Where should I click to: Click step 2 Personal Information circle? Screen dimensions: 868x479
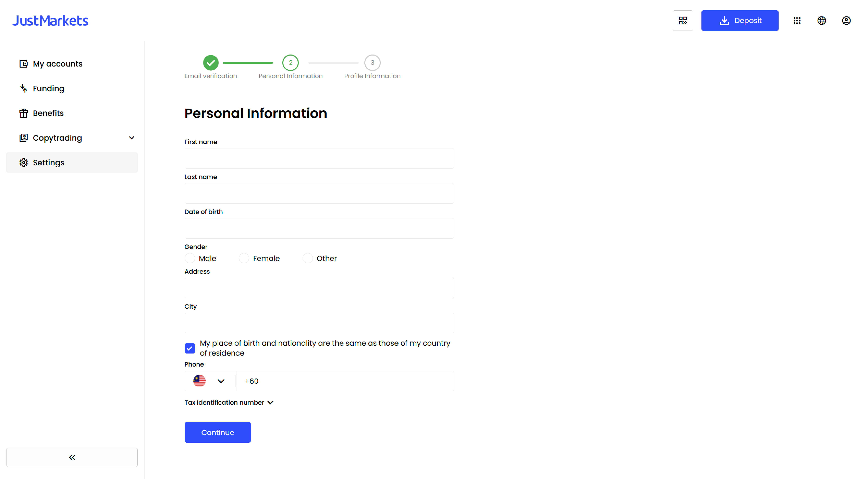pyautogui.click(x=290, y=63)
